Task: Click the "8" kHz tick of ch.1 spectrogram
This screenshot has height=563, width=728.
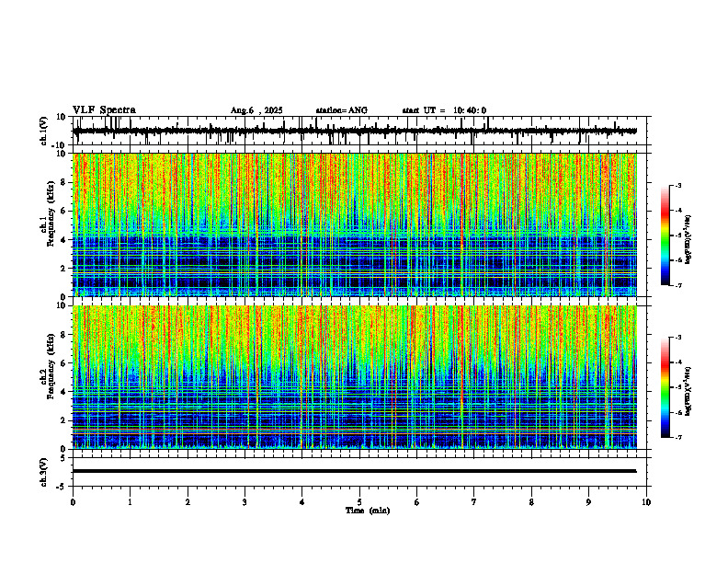Action: [64, 182]
